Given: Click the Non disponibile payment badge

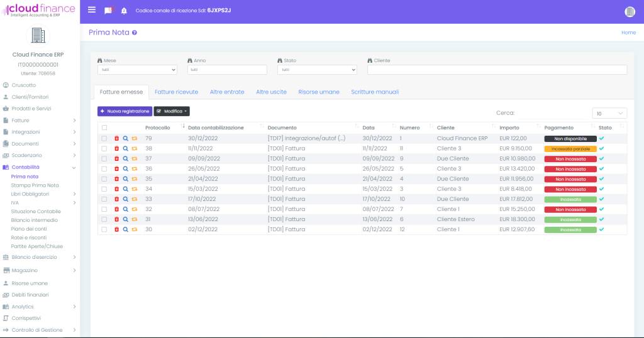Looking at the screenshot, I should 570,139.
